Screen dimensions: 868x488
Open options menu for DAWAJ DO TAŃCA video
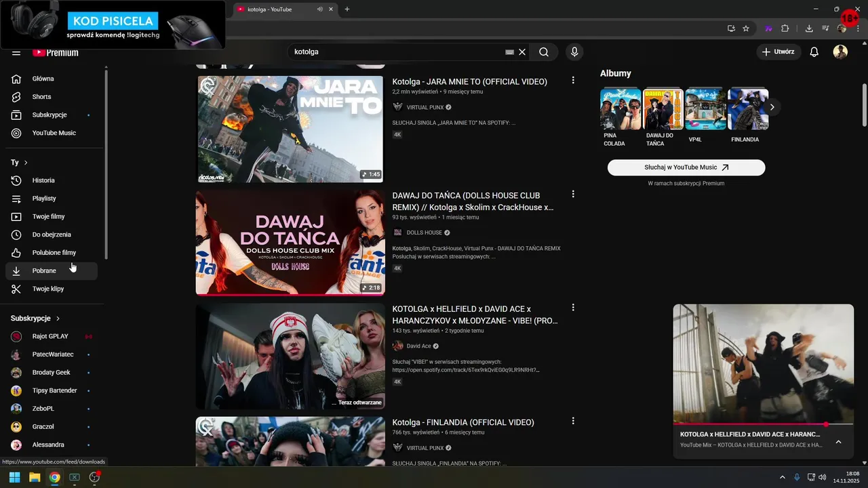pyautogui.click(x=573, y=194)
